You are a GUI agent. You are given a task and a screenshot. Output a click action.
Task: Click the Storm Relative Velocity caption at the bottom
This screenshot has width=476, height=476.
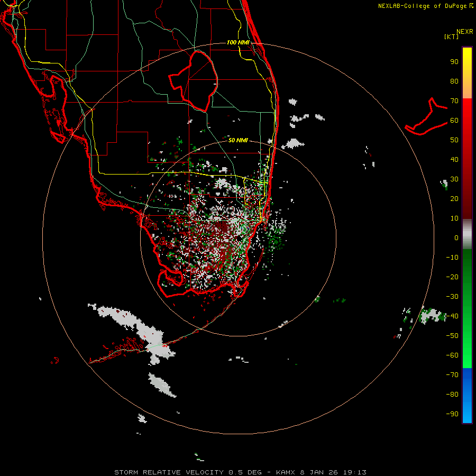[x=240, y=472]
